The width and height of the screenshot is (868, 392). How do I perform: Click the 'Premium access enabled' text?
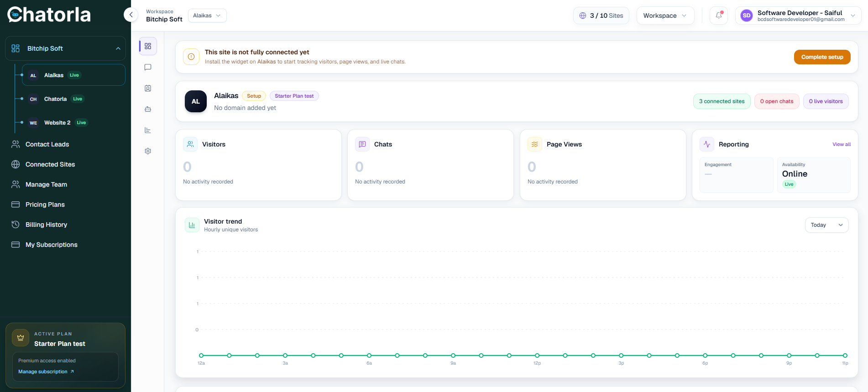pyautogui.click(x=47, y=361)
